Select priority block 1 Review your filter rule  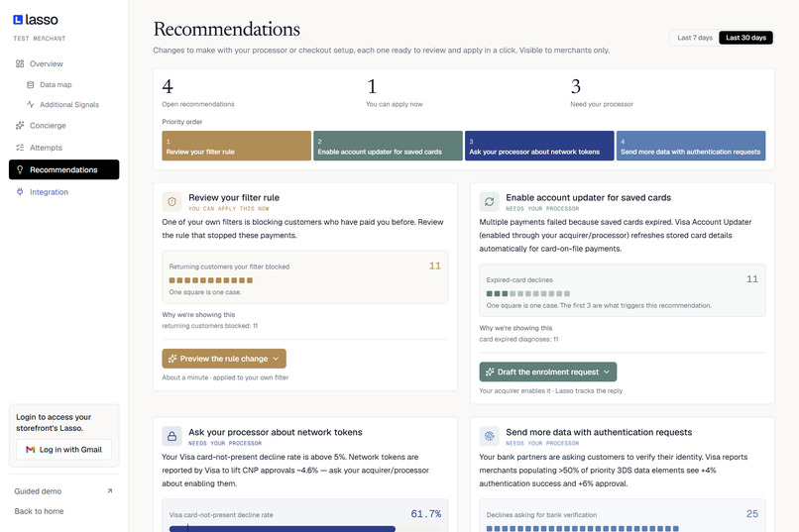pyautogui.click(x=237, y=146)
